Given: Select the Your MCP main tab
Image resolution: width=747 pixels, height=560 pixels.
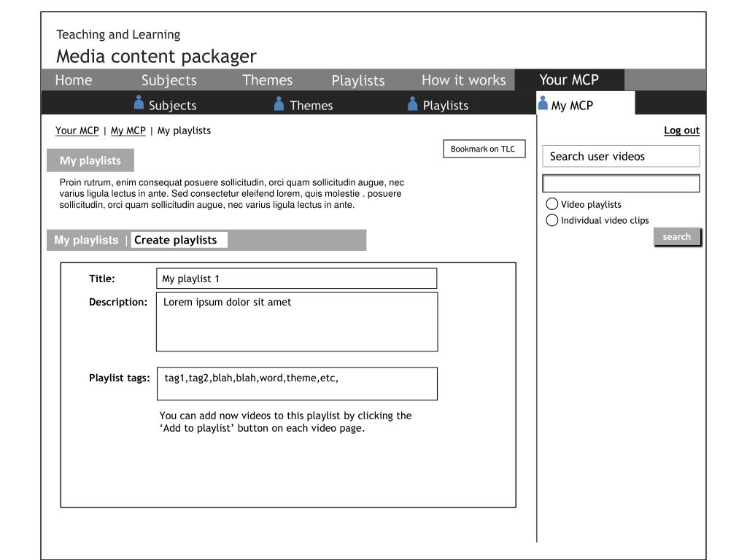Looking at the screenshot, I should click(569, 79).
